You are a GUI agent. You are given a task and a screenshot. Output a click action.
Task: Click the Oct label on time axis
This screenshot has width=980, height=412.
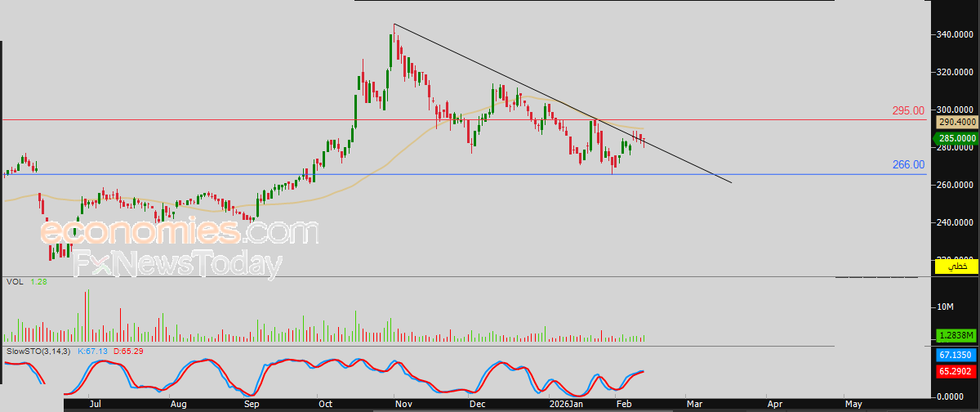[326, 404]
